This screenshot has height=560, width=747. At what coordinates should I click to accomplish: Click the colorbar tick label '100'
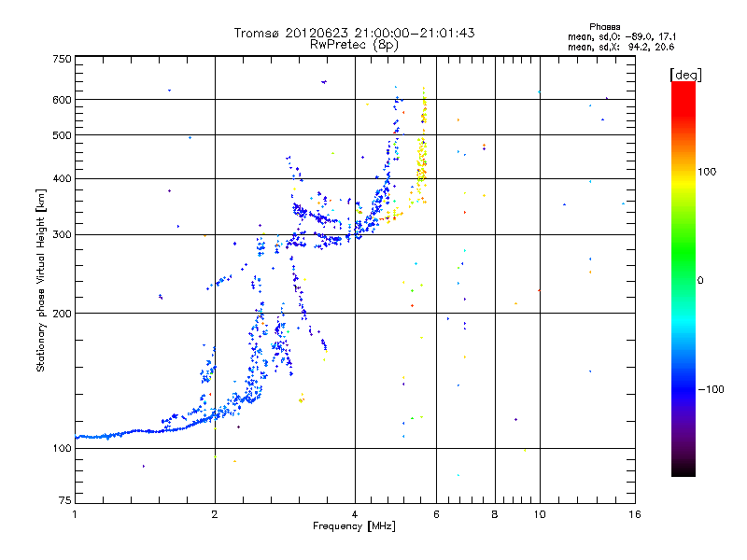[x=707, y=172]
